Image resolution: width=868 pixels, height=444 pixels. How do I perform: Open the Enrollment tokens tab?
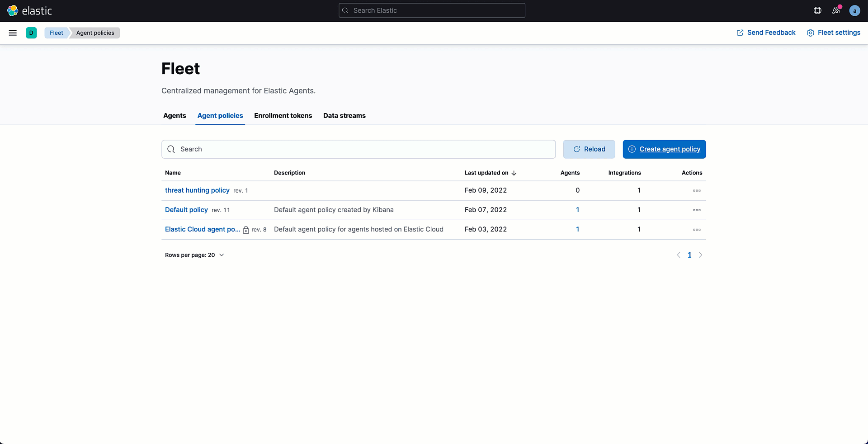283,116
